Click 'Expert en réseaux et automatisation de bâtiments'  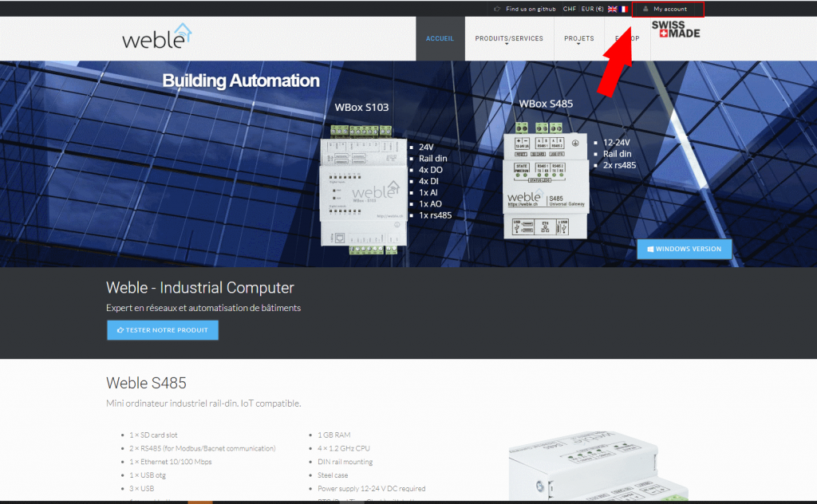point(203,308)
